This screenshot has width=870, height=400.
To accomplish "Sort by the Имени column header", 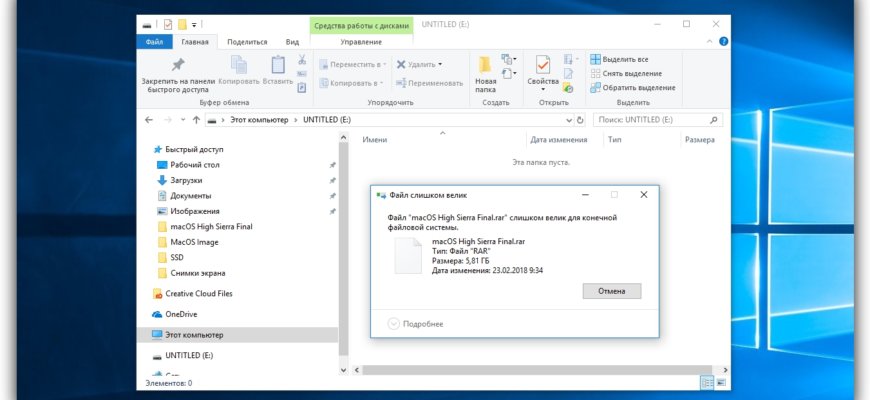I will point(375,140).
